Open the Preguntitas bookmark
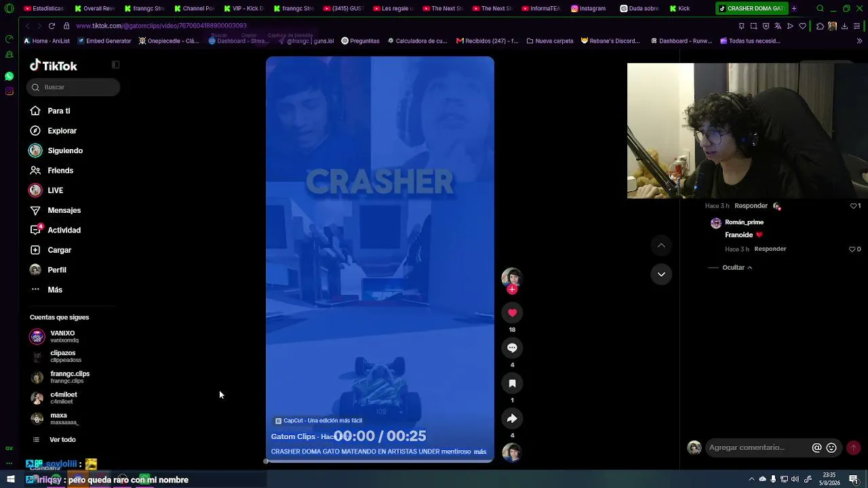 coord(360,41)
